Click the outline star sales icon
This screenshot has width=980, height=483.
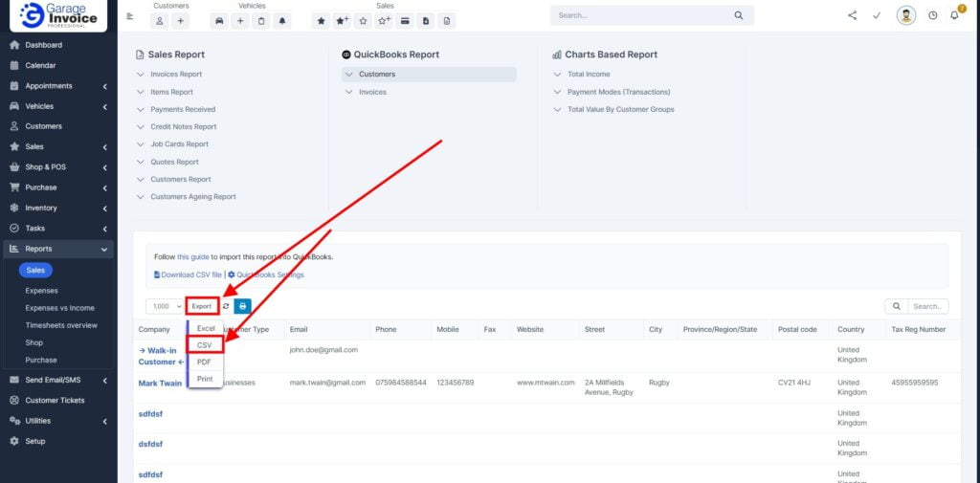coord(363,21)
